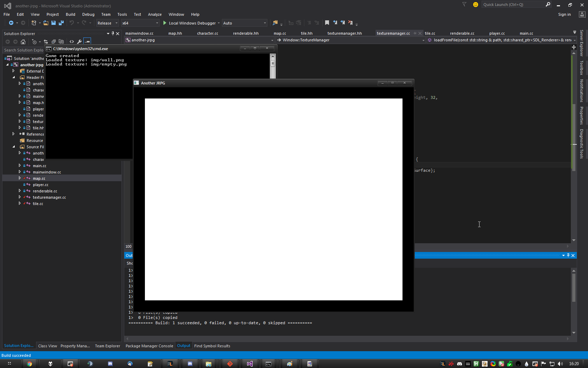Open the Diagnostic Tools side tab
This screenshot has width=588, height=368.
[581, 144]
